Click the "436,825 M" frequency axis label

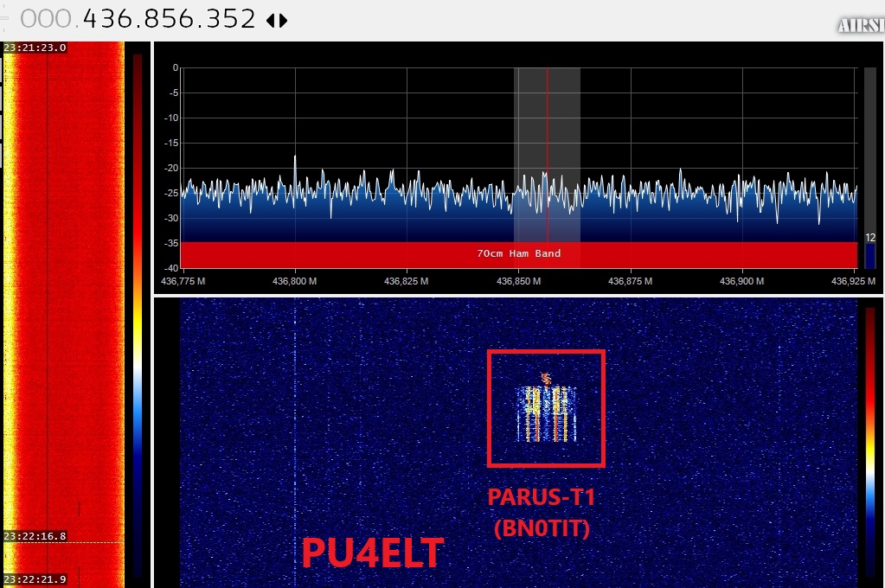(406, 281)
